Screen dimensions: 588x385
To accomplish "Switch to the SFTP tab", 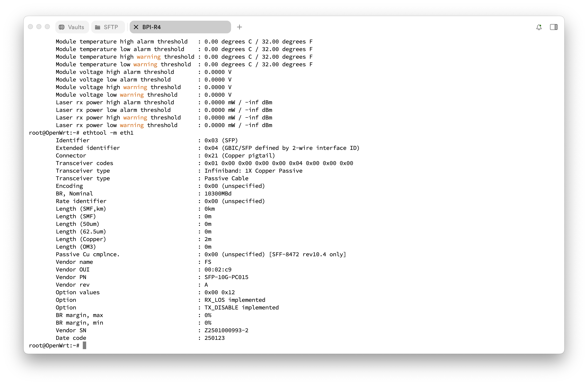I will click(x=108, y=27).
